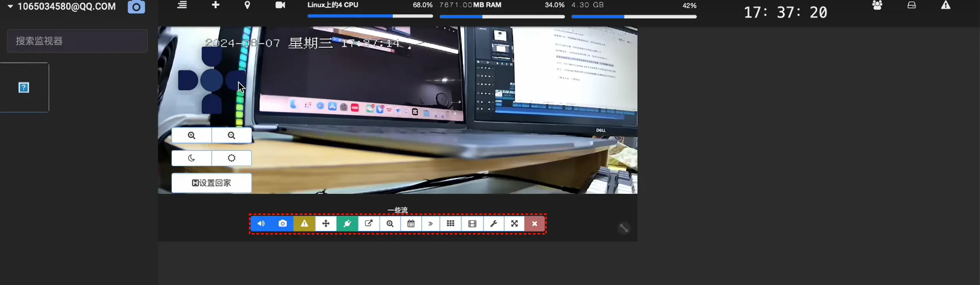This screenshot has width=980, height=285.
Task: Take a snapshot with the stream toolbar camera
Action: coord(283,223)
